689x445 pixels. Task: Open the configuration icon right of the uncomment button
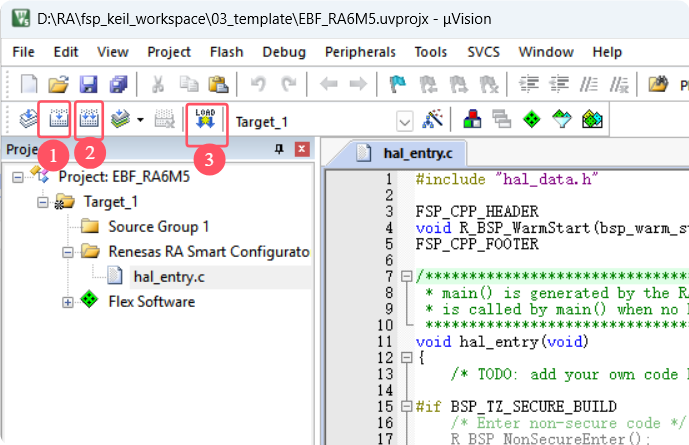658,83
